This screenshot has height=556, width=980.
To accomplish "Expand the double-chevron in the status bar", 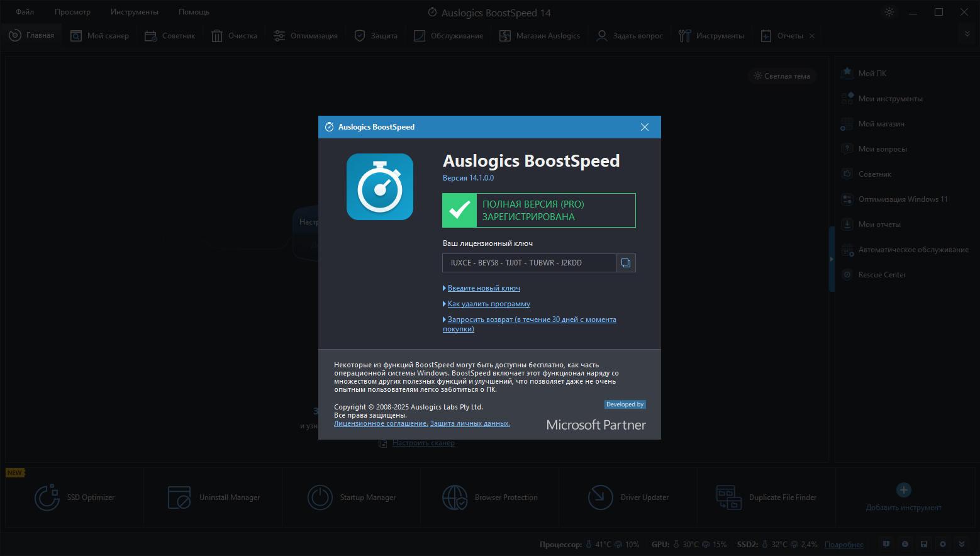I will click(961, 544).
